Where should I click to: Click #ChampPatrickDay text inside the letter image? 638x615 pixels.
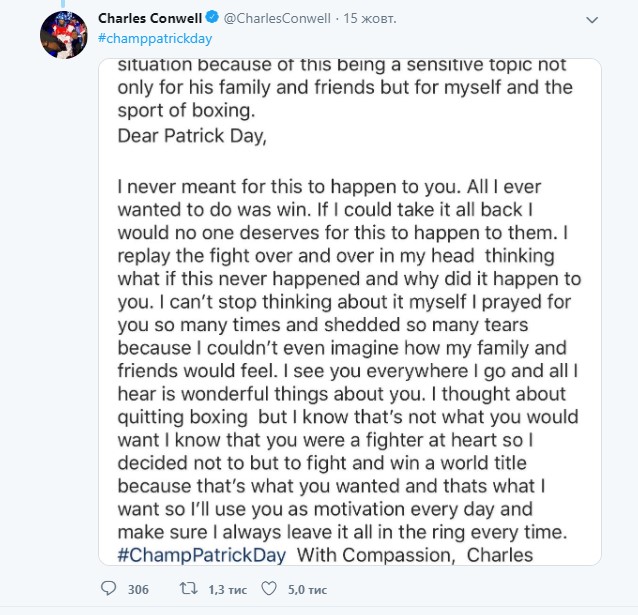click(202, 554)
